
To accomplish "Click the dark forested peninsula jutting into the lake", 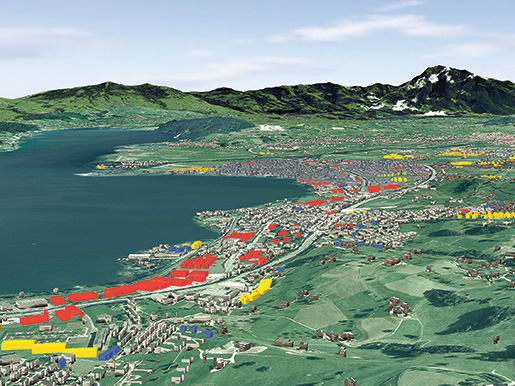I will tap(207, 128).
